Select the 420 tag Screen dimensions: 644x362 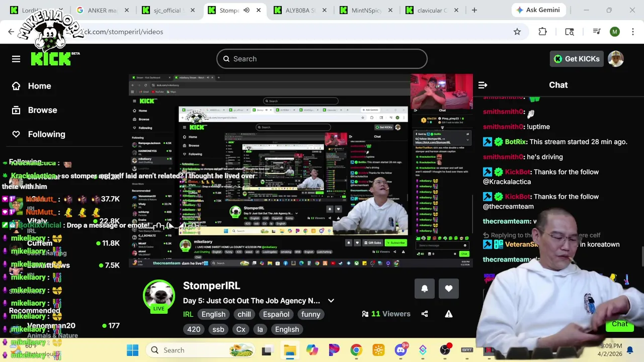coord(194,329)
